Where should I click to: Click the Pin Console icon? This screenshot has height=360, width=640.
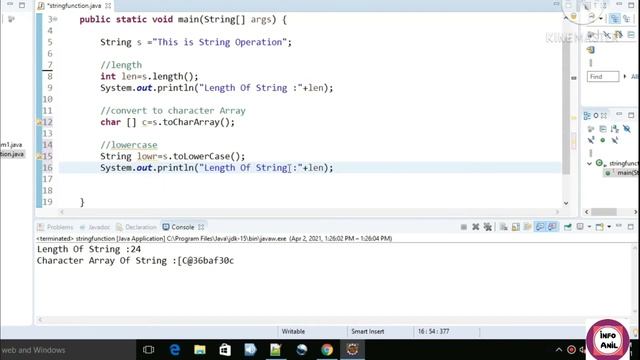tap(568, 227)
